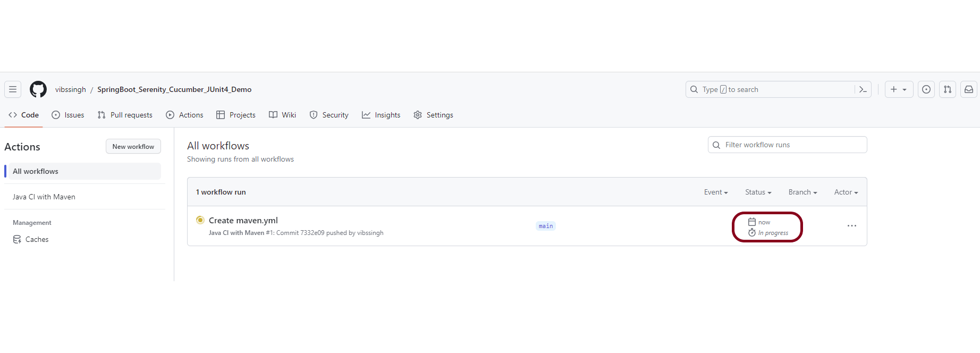This screenshot has width=980, height=353.
Task: Switch to the Code tab
Action: [x=23, y=115]
